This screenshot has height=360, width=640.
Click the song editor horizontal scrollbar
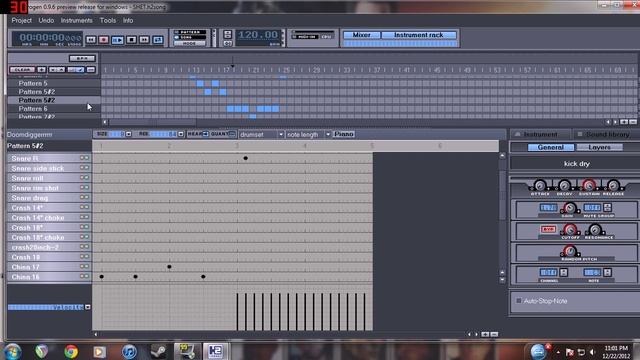[153, 122]
